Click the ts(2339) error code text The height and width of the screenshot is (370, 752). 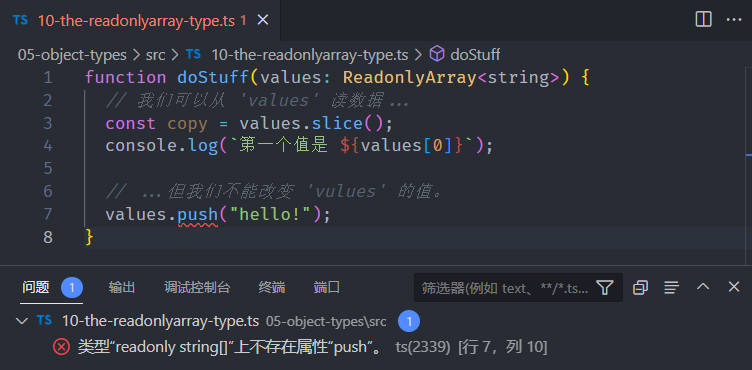pyautogui.click(x=423, y=347)
